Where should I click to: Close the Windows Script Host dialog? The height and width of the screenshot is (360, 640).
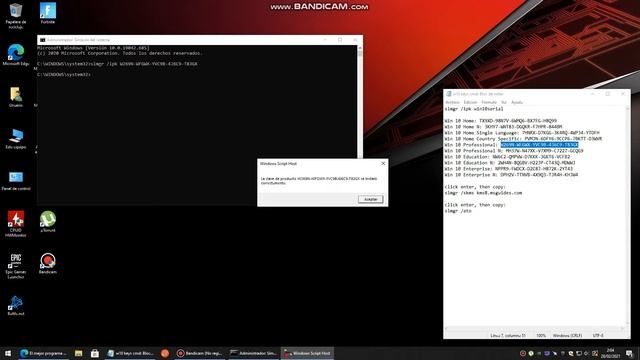coord(383,163)
